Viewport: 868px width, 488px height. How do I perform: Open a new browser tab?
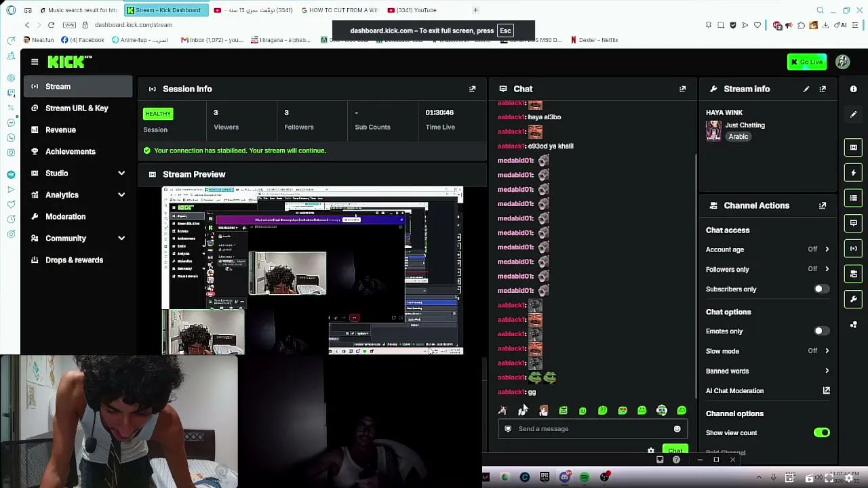[475, 10]
